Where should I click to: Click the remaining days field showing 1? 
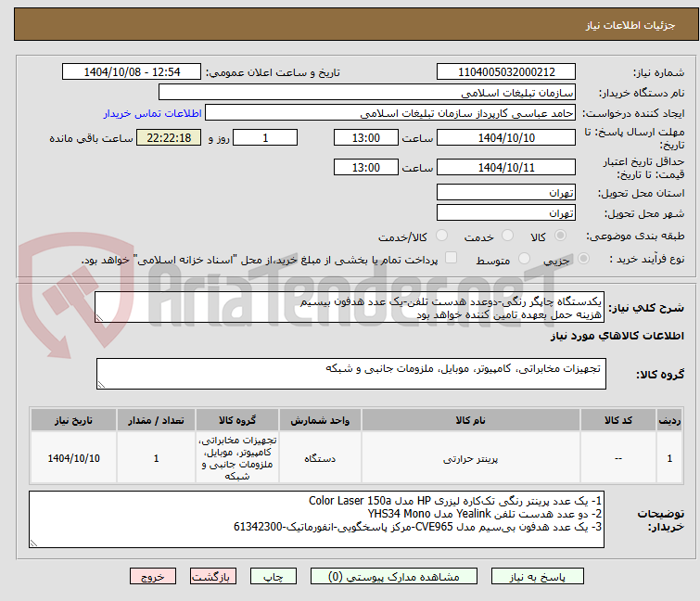tap(265, 137)
